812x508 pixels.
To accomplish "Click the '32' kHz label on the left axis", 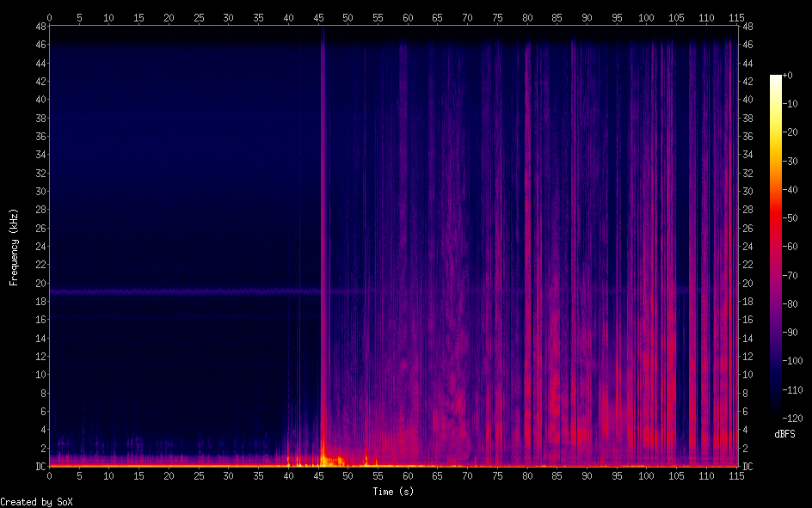I will 38,174.
